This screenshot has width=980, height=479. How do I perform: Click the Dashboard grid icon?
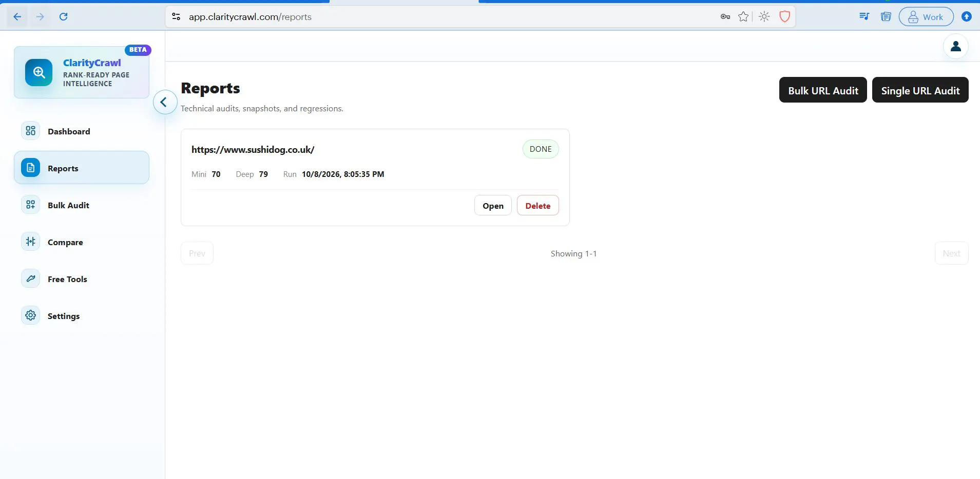click(x=31, y=131)
